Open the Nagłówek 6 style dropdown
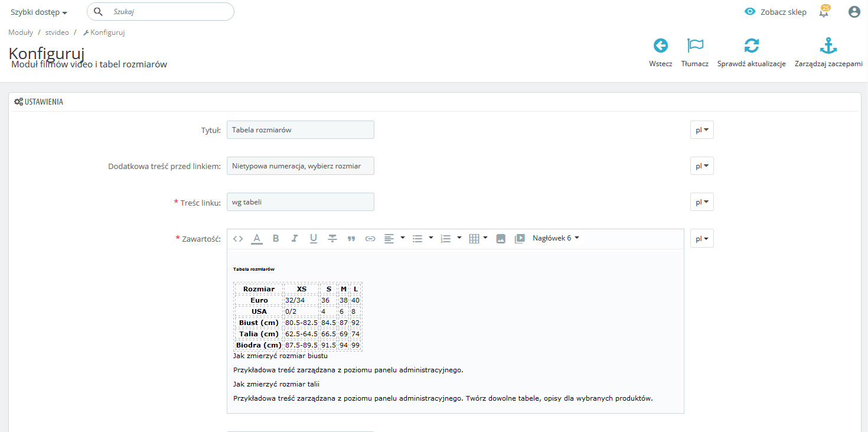This screenshot has height=432, width=868. [x=556, y=238]
